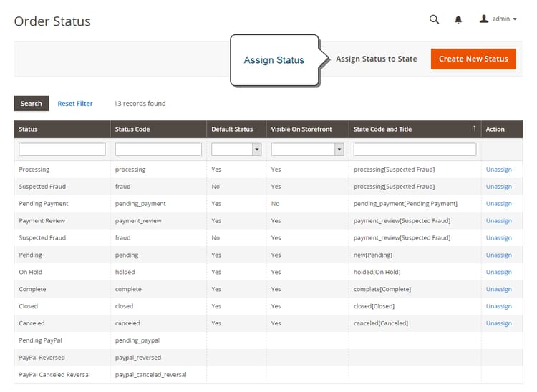Viewport: 537px width, 392px height.
Task: Unassign the Payment Review status
Action: coord(498,220)
